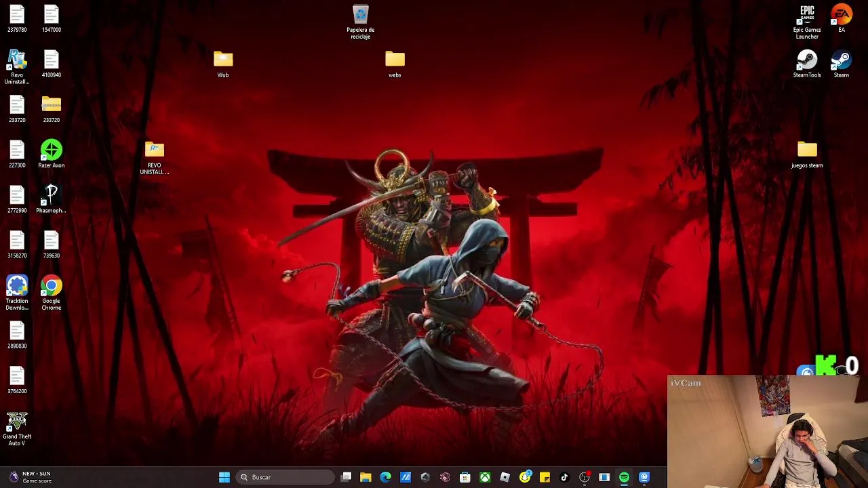This screenshot has height=488, width=868.
Task: Open the Revo Uninstaller shortcut
Action: (17, 66)
